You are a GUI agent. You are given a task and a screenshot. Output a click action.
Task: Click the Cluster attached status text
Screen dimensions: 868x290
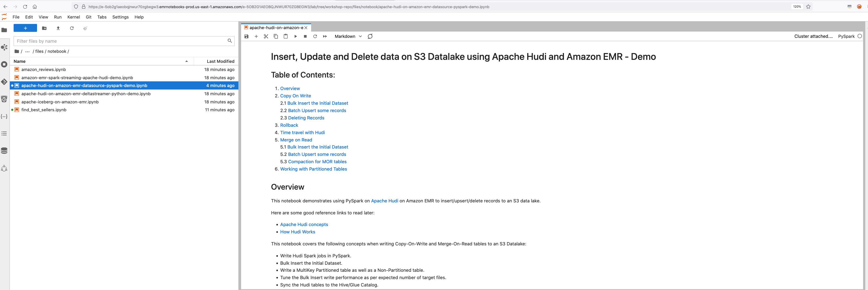click(x=814, y=36)
